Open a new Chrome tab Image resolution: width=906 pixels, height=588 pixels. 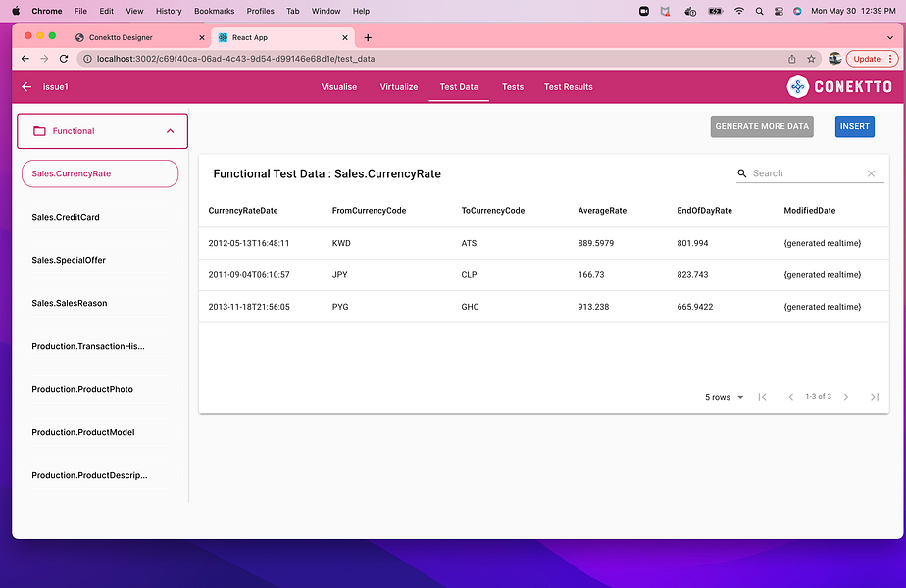368,37
